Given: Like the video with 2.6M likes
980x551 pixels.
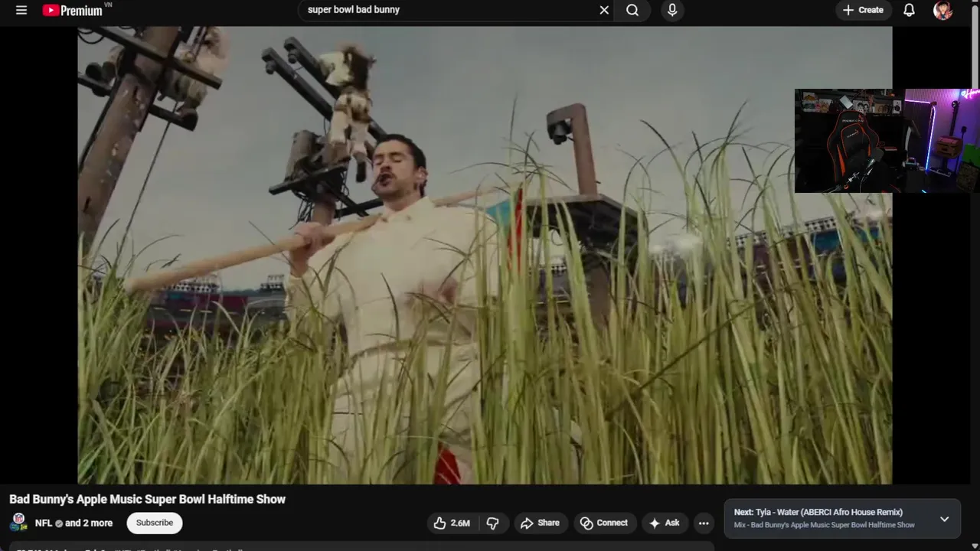Looking at the screenshot, I should point(451,523).
